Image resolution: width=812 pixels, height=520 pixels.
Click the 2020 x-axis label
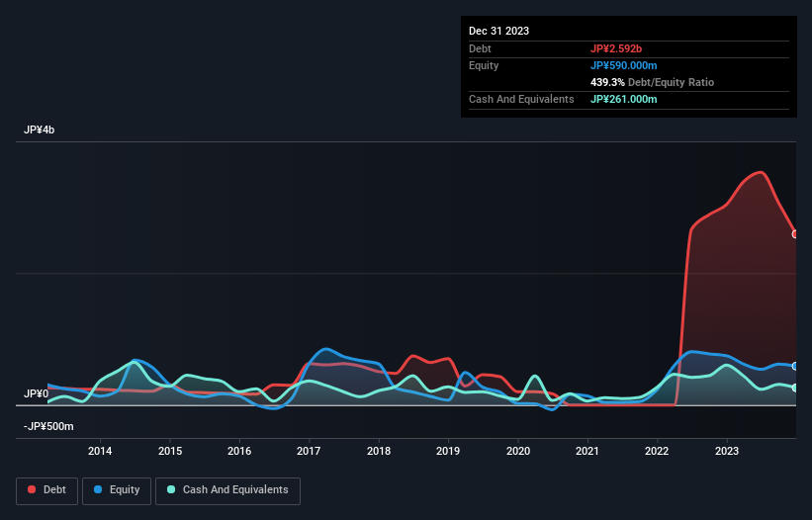tap(518, 451)
